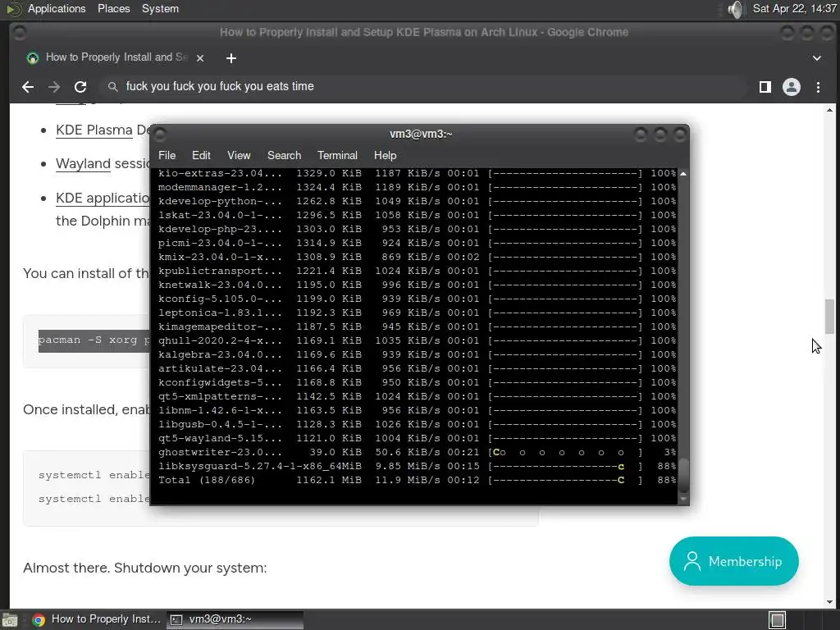This screenshot has width=840, height=630.
Task: Click the Total progress bar
Action: (x=565, y=480)
